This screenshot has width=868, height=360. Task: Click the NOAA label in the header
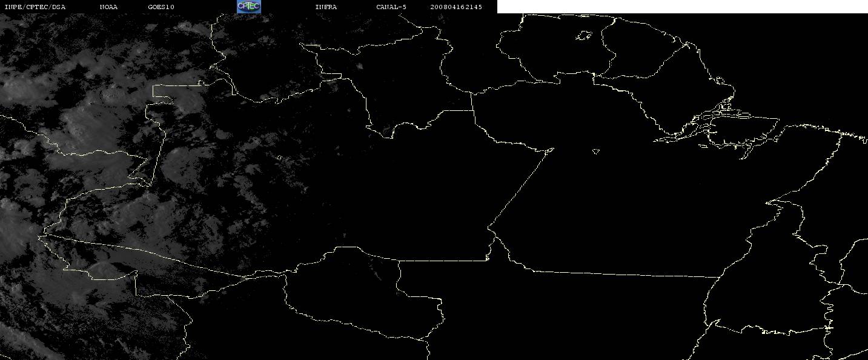[x=108, y=7]
